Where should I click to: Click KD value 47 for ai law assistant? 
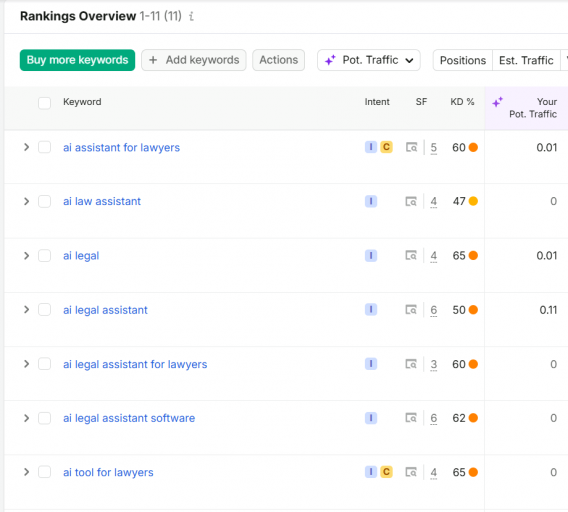coord(459,201)
